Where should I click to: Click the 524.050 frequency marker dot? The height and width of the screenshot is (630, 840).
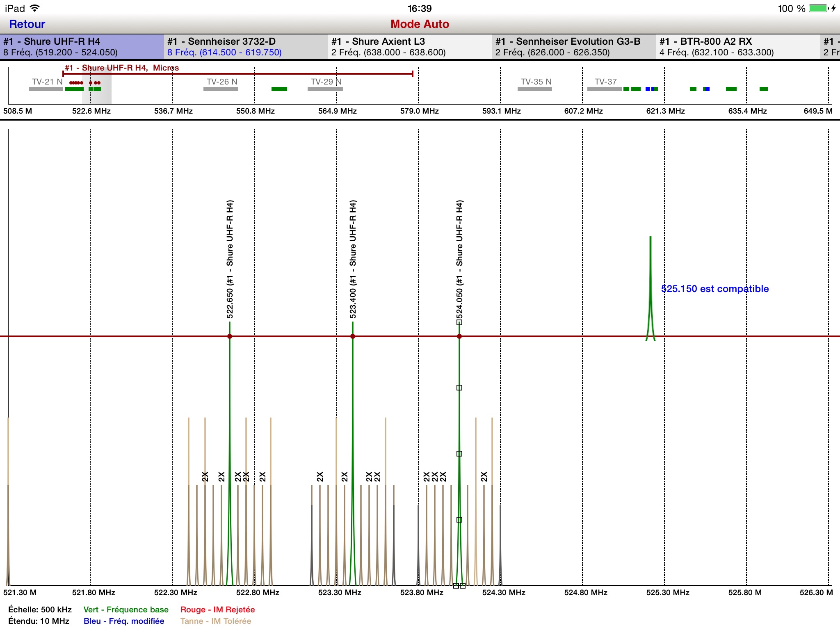pos(459,336)
